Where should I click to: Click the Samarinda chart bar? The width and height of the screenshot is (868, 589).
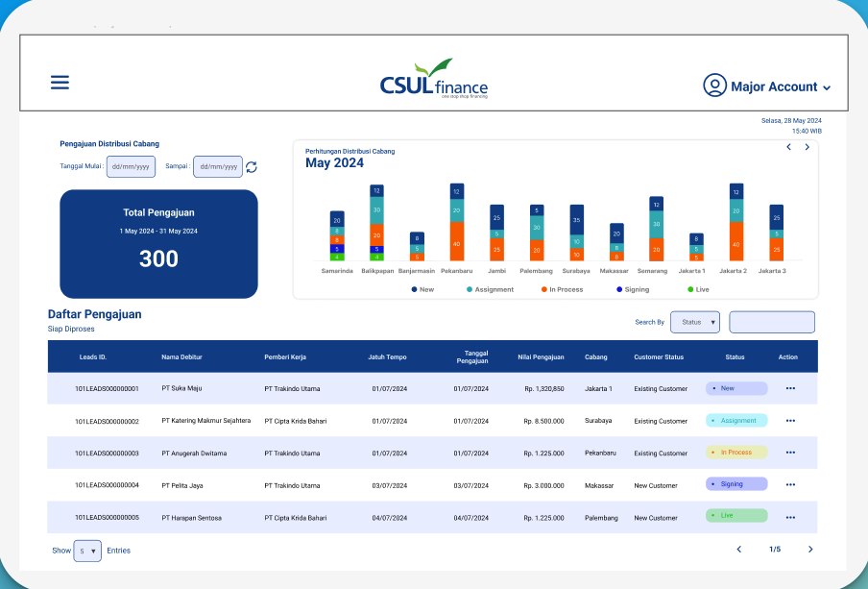pos(337,235)
